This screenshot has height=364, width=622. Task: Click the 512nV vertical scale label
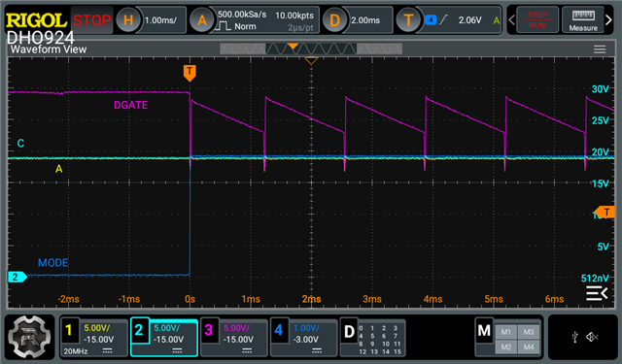pos(595,279)
